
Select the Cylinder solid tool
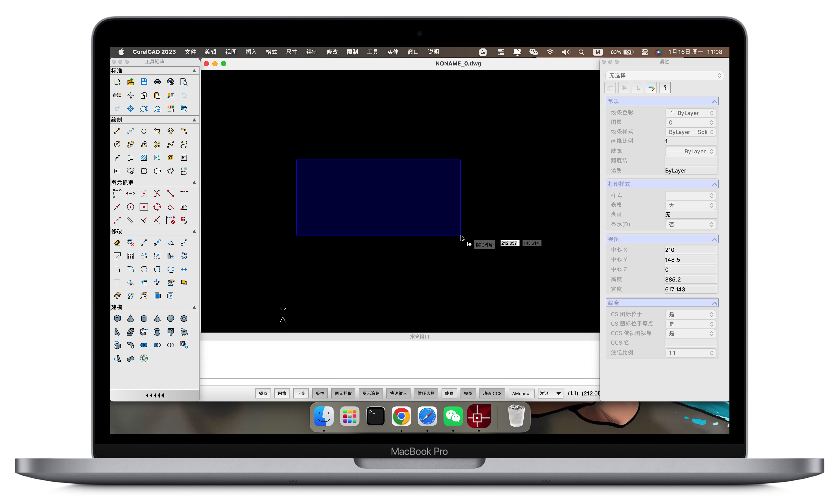point(144,319)
